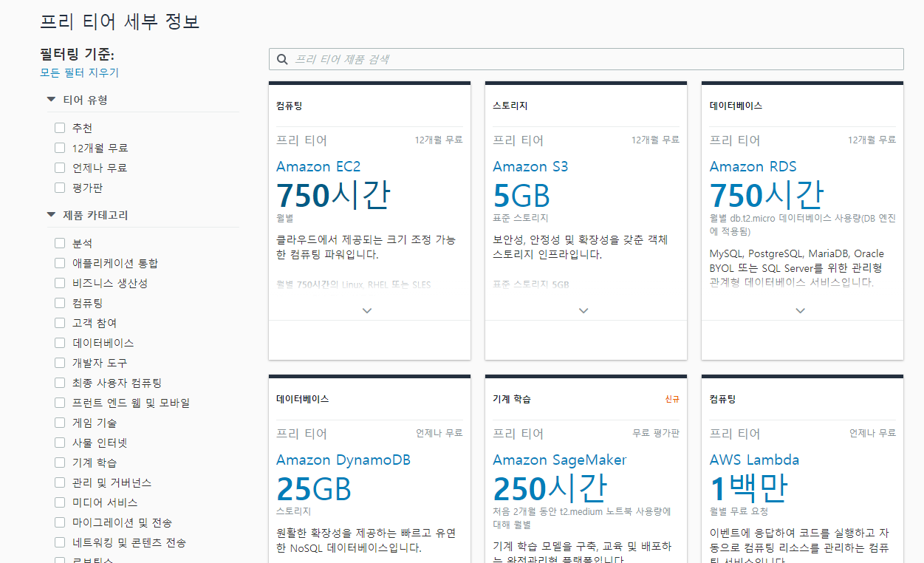Viewport: 924px width, 563px height.
Task: Click 무료 평가판 label on SageMaker card
Action: point(656,433)
